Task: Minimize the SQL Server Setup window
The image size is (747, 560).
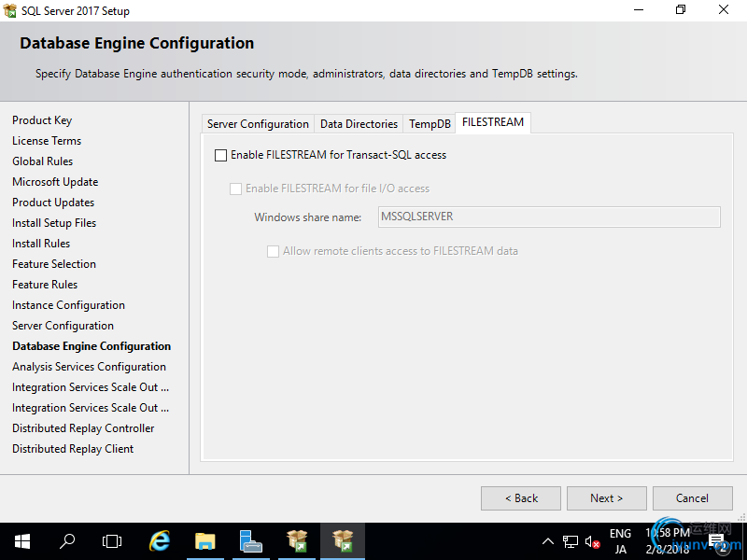Action: point(639,10)
